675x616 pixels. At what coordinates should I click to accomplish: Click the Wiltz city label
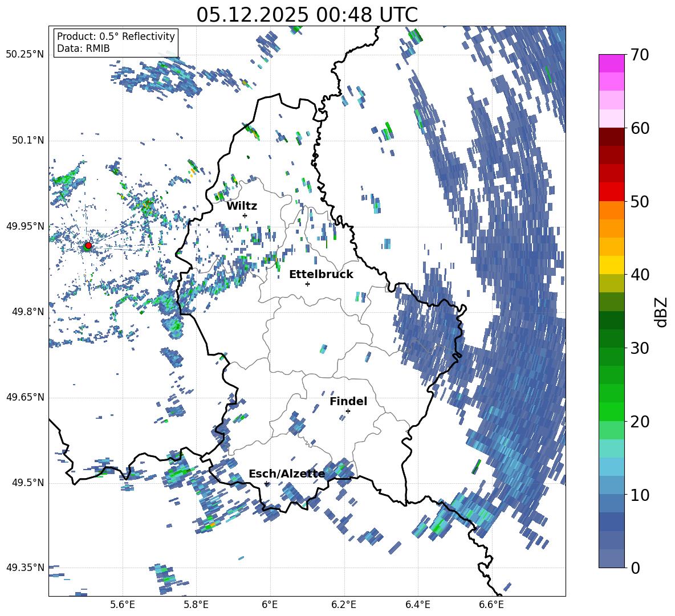(242, 206)
